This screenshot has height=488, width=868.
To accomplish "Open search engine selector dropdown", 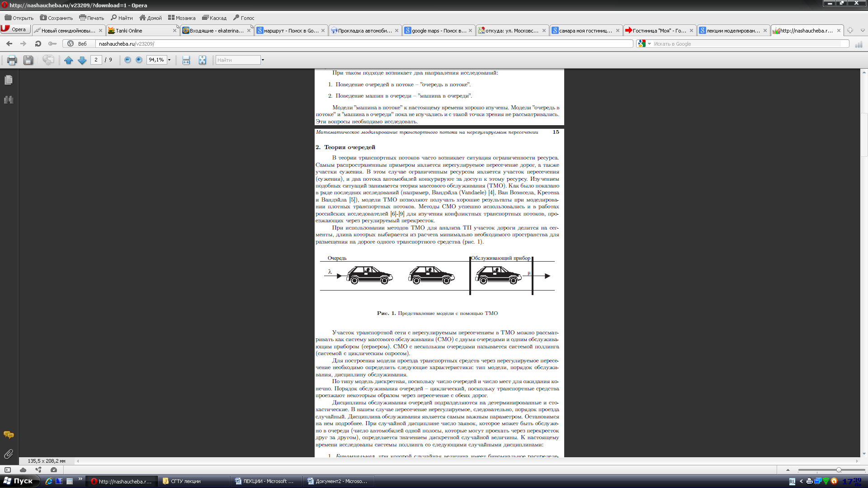I will click(649, 44).
